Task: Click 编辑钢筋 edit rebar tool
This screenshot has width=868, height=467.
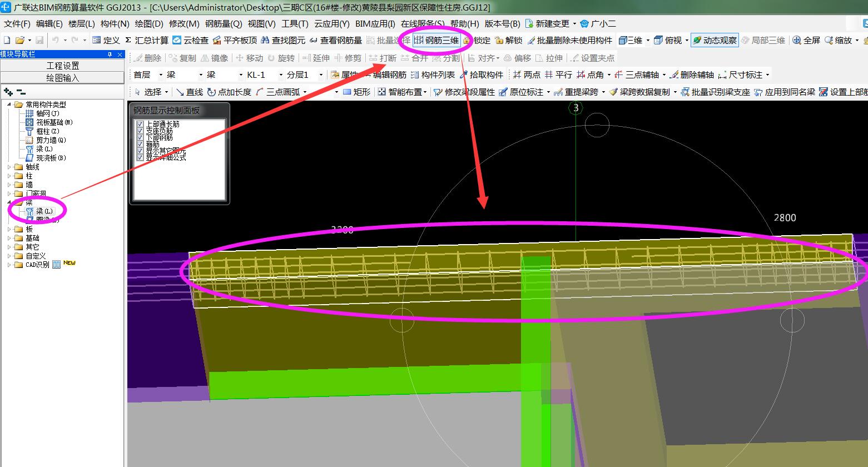Action: [x=384, y=74]
